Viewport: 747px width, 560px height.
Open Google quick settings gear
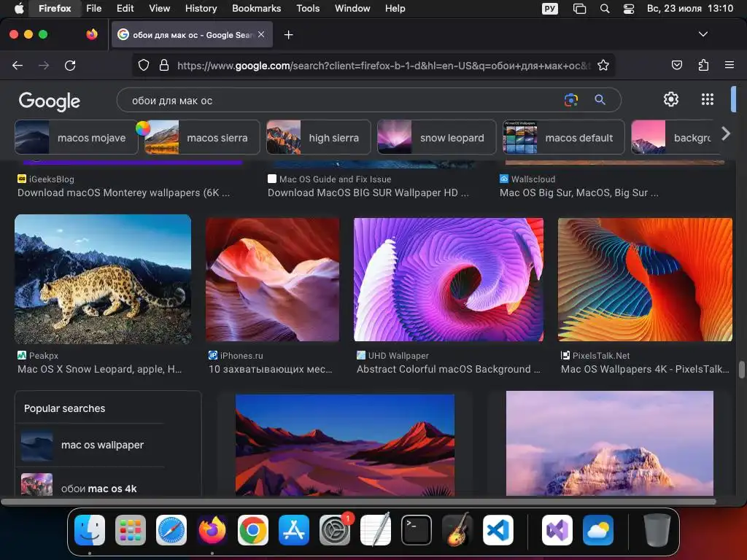[671, 99]
